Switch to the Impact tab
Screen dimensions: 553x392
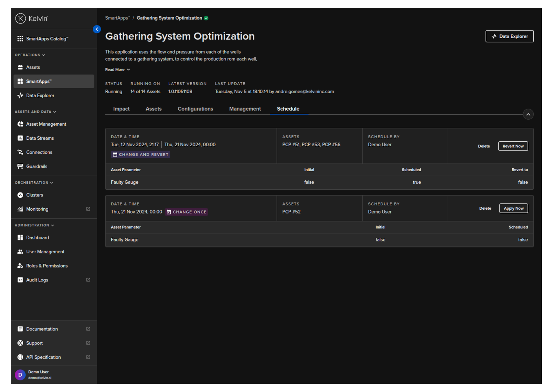tap(121, 109)
